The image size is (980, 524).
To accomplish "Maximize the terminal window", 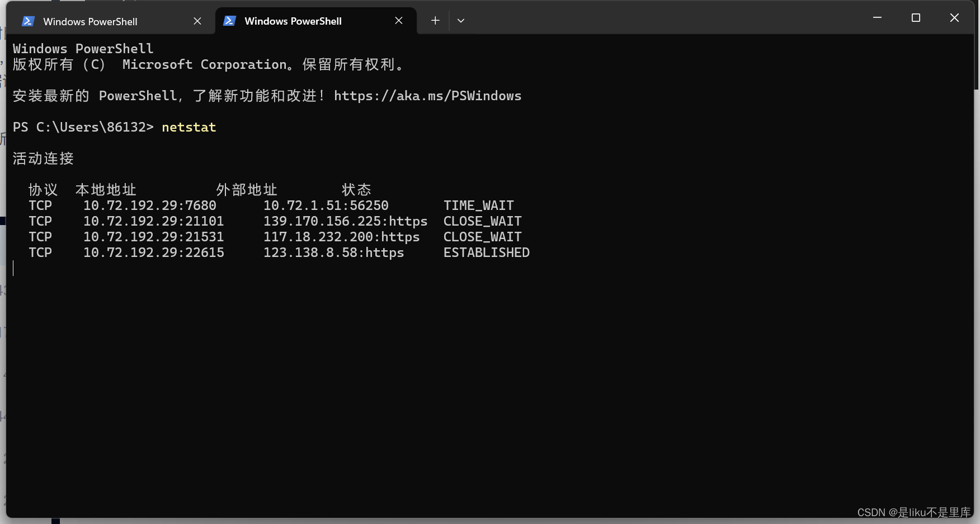I will tap(916, 18).
